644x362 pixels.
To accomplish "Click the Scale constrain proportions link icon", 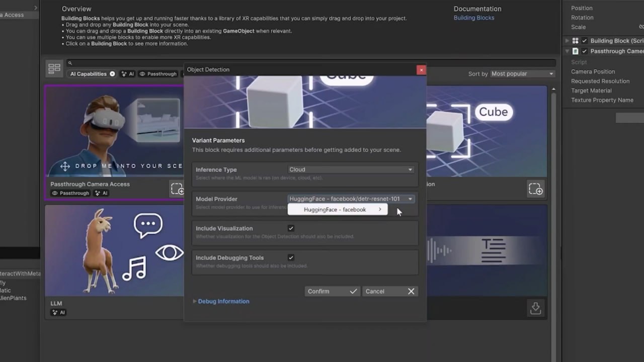I will (x=641, y=27).
